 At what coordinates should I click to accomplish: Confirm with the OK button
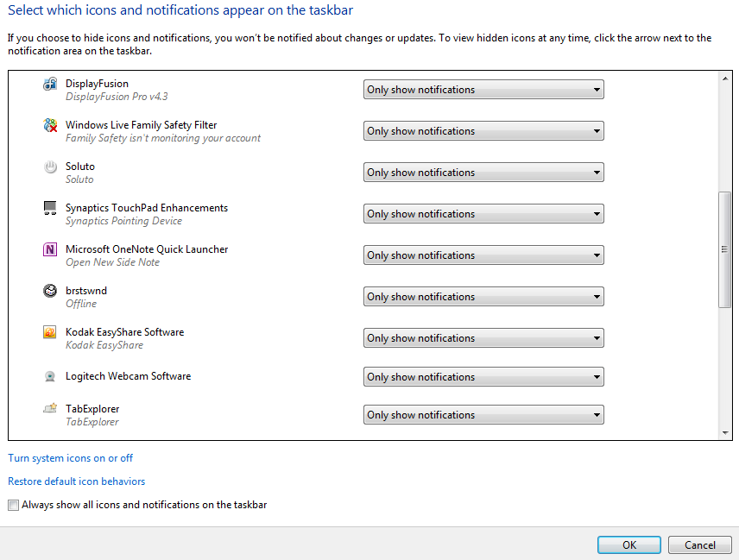tap(629, 545)
